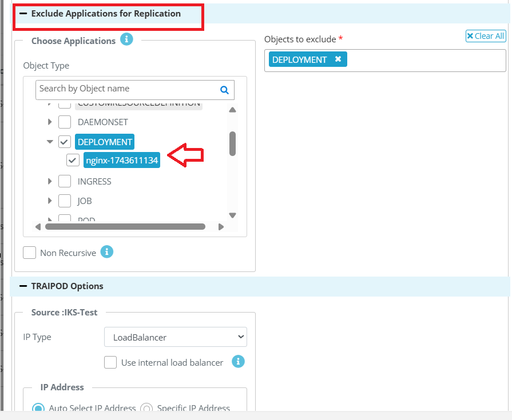The width and height of the screenshot is (512, 420).
Task: Enable the Non Recursive checkbox
Action: point(29,253)
